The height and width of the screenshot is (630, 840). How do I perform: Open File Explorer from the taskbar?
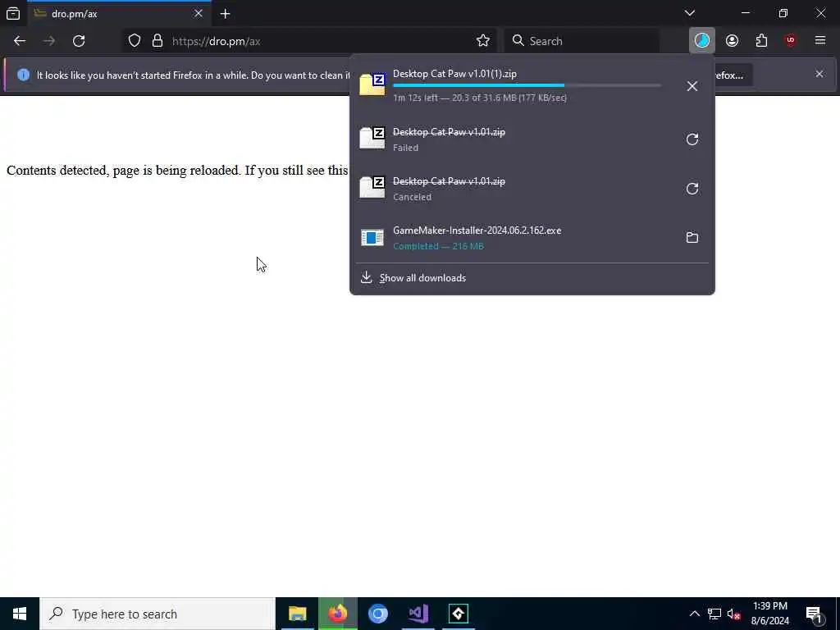point(297,614)
